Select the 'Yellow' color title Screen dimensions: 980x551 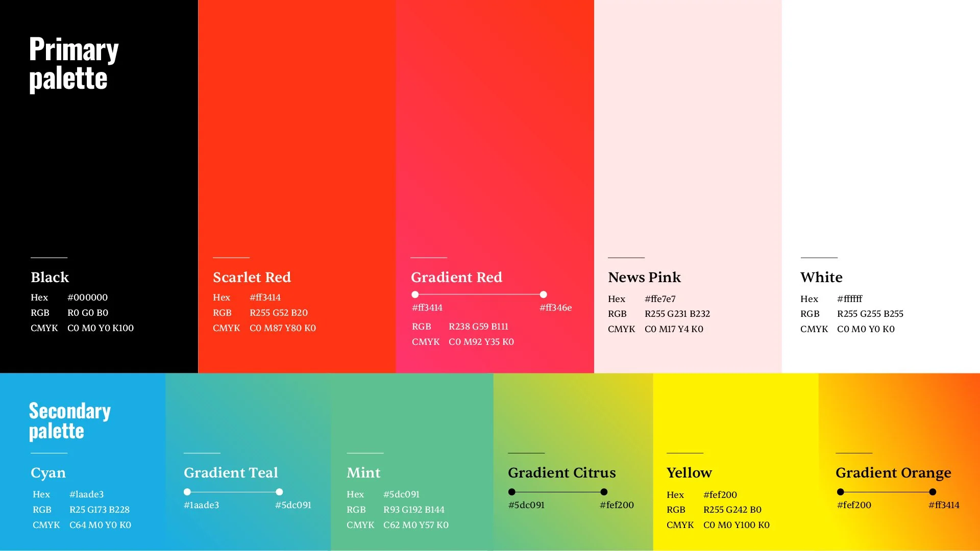[689, 473]
